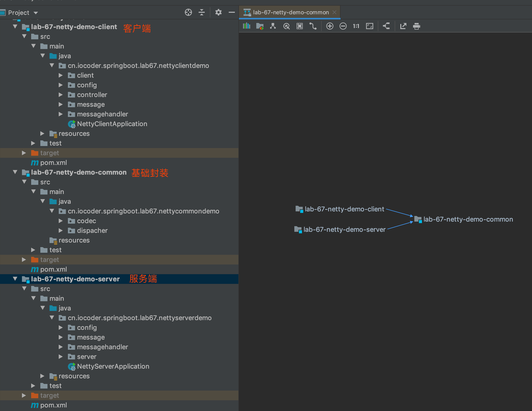The image size is (532, 411).
Task: Toggle the show dependencies bars icon
Action: 247,26
